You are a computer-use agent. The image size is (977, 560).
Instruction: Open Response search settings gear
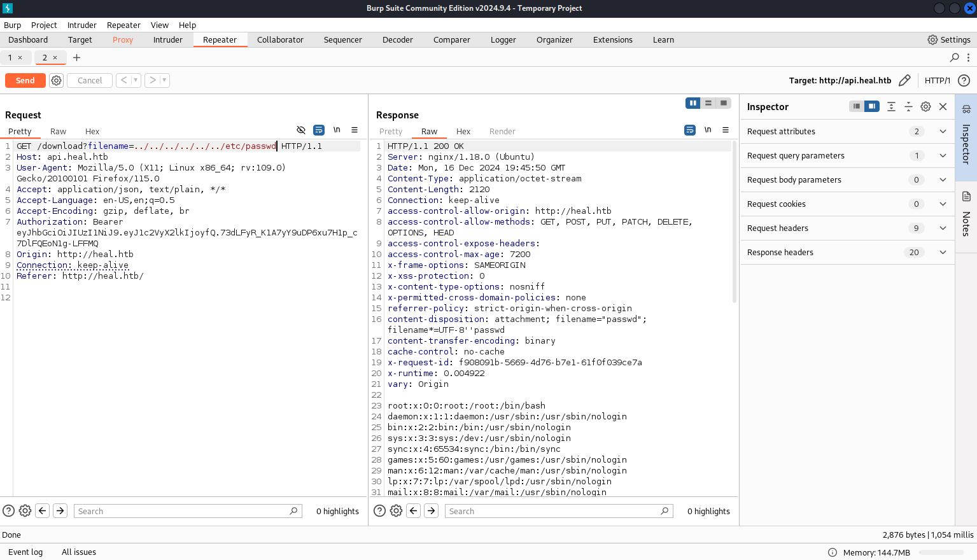point(396,510)
